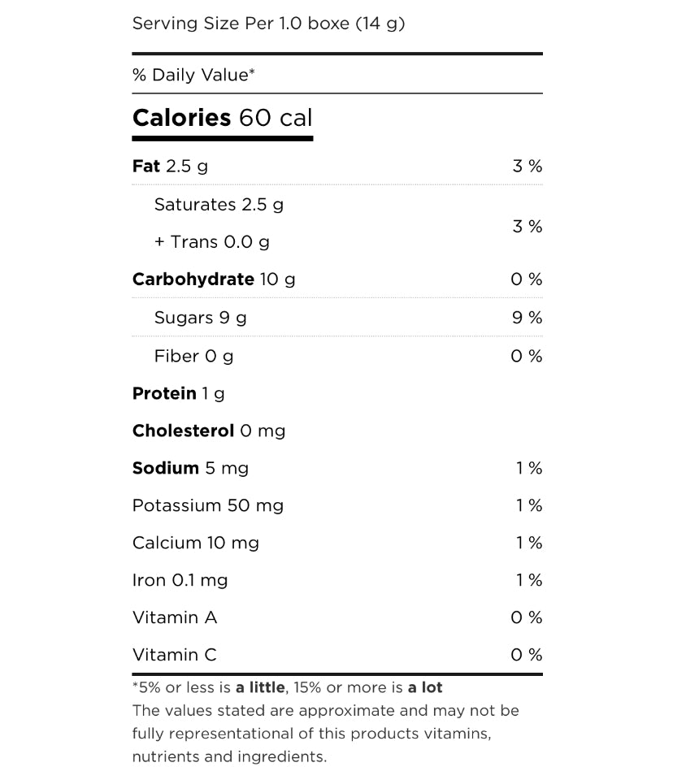Image resolution: width=673 pixels, height=784 pixels.
Task: Click the Potassium 50 mg label
Action: click(208, 505)
